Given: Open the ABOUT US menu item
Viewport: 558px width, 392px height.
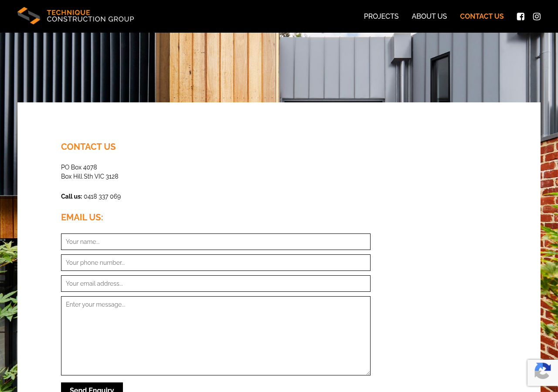Looking at the screenshot, I should coord(429,16).
